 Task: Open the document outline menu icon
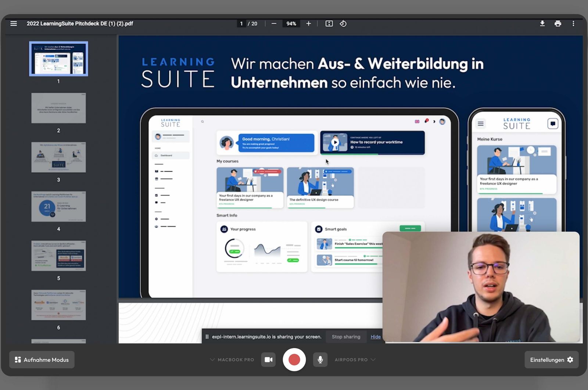(x=14, y=23)
